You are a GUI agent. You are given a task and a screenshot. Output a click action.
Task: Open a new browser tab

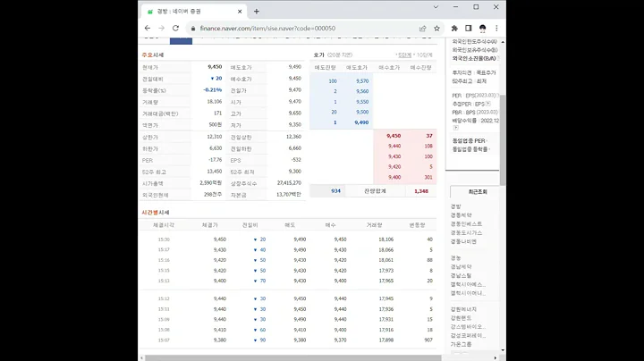tap(257, 12)
